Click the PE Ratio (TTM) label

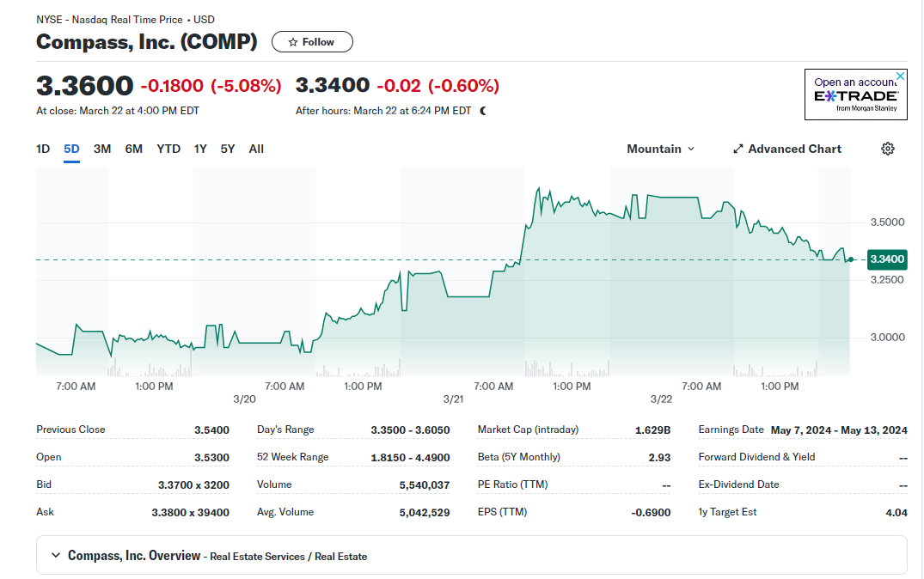[x=512, y=485]
